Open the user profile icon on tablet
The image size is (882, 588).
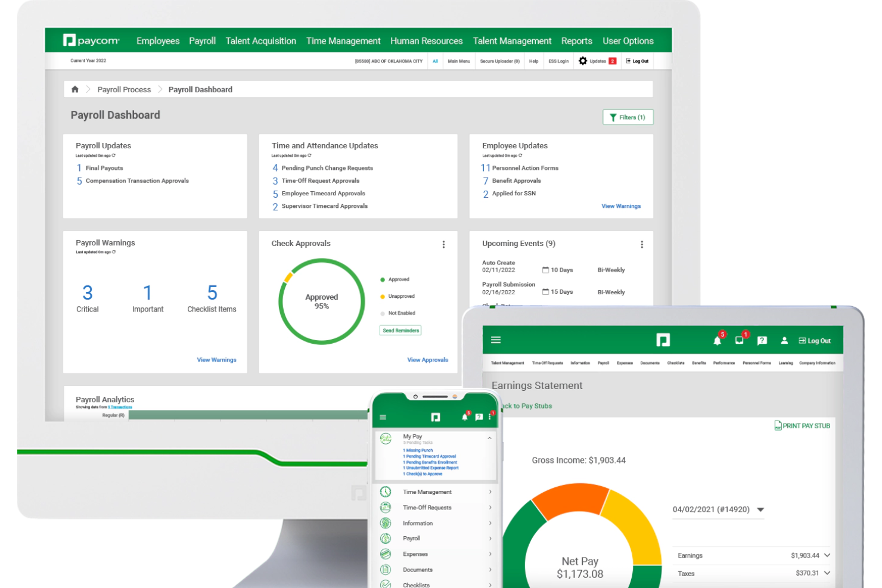[x=784, y=341]
